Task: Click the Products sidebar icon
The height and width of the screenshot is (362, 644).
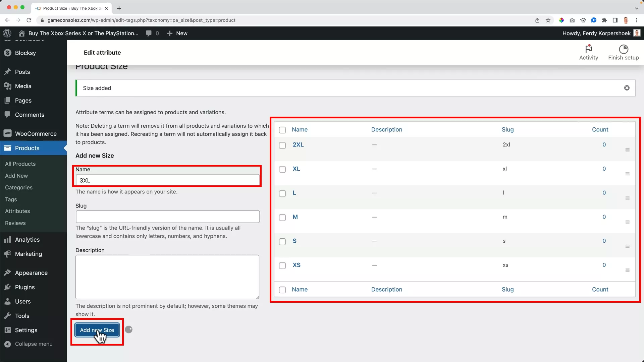Action: (7, 148)
